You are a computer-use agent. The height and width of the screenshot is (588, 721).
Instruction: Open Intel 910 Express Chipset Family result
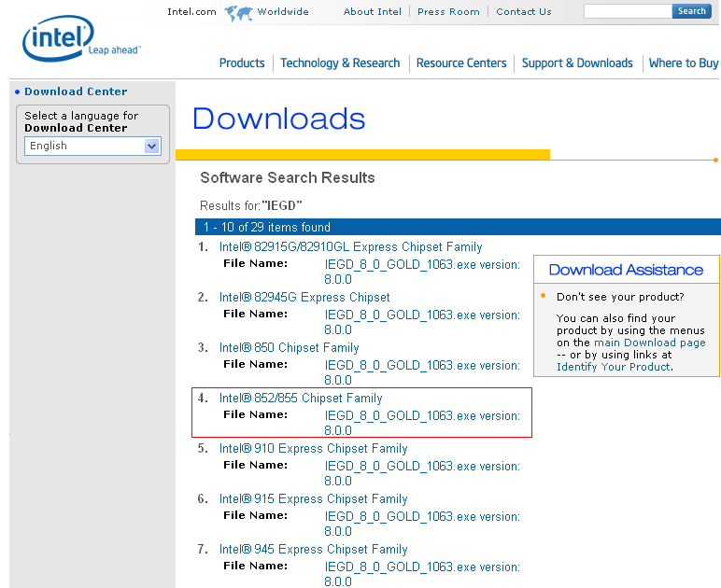[314, 449]
